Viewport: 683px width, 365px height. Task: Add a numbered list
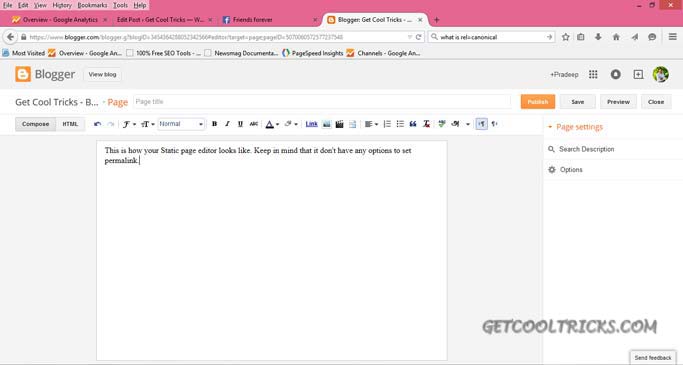point(387,124)
